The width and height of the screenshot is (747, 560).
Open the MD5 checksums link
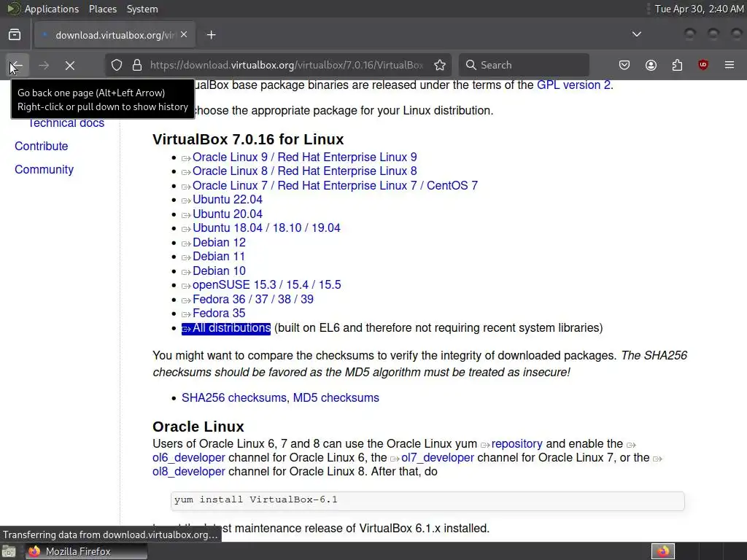tap(336, 397)
